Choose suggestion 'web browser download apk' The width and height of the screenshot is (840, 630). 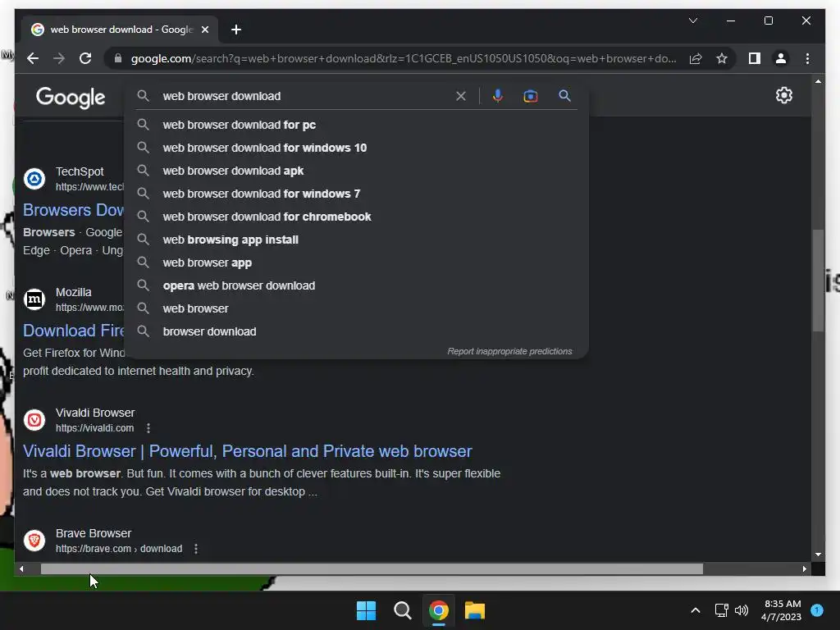[x=356, y=171]
